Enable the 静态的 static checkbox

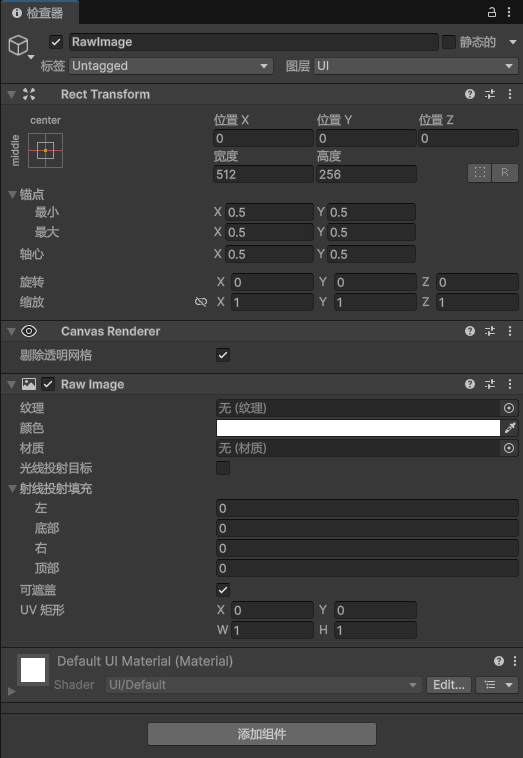point(449,42)
